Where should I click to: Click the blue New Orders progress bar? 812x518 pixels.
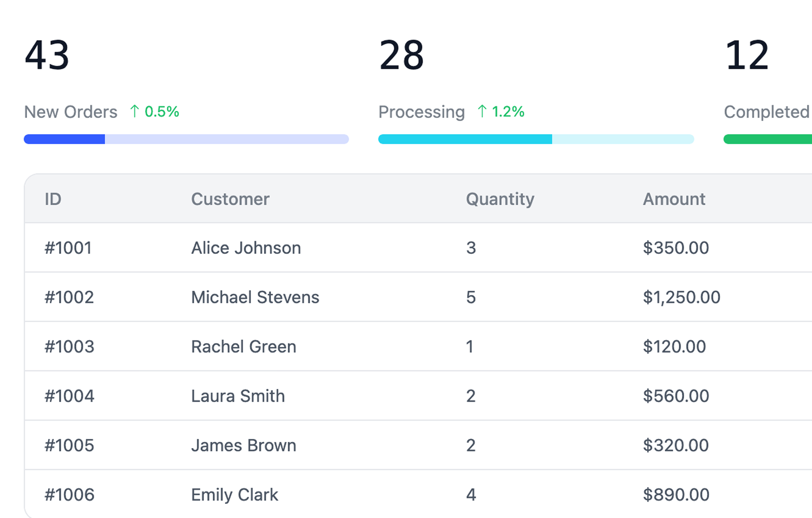tap(186, 139)
